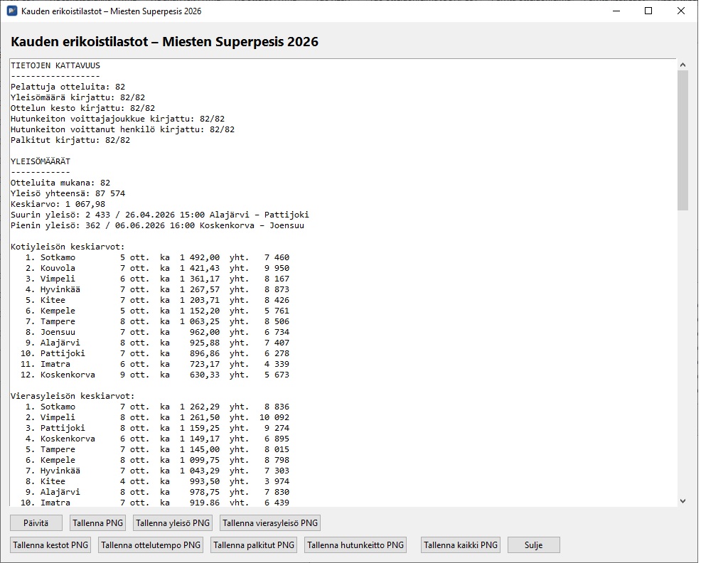The width and height of the screenshot is (728, 563).
Task: Click 'Otteluita mukana: 82' line
Action: point(60,183)
